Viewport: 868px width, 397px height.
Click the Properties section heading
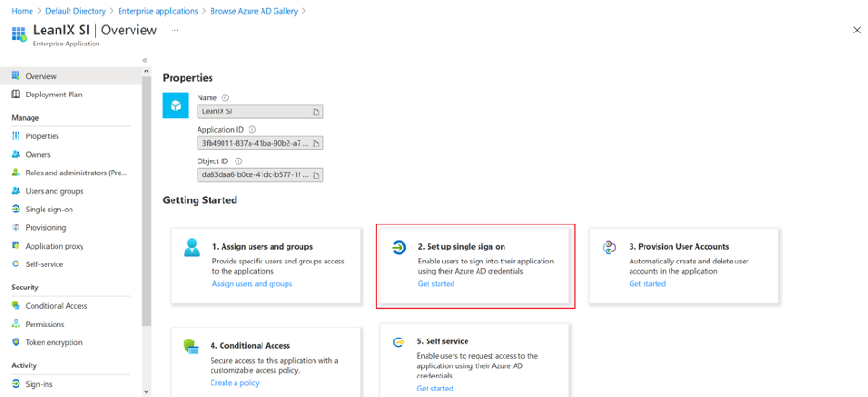pos(187,78)
